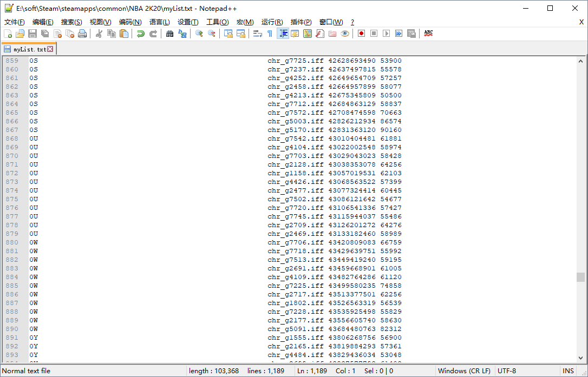Click line number 880 in margin

click(12, 242)
